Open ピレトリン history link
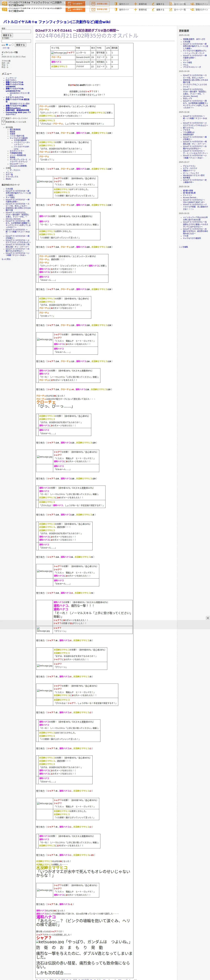 coord(188,195)
